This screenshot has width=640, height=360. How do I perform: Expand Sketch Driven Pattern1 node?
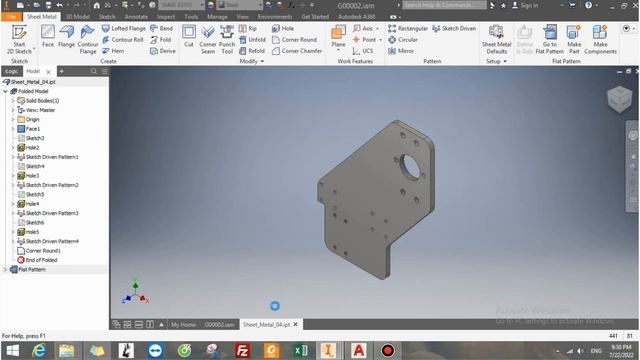[x=13, y=157]
